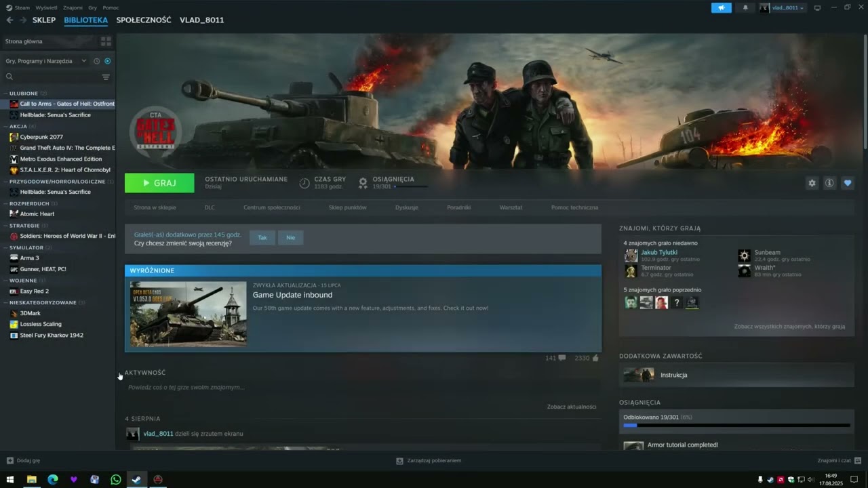Click the main page vertical scrollbar
This screenshot has height=488, width=868.
click(865, 93)
